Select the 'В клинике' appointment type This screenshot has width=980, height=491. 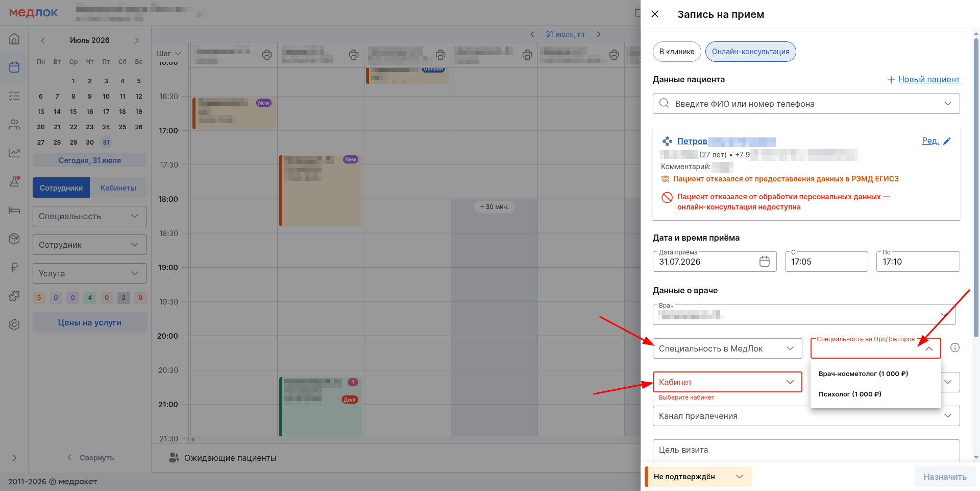[677, 52]
